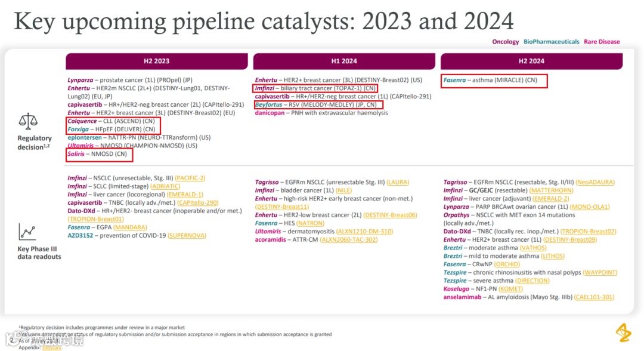The height and width of the screenshot is (351, 644).
Task: Open the KOMET trial link
Action: coord(510,289)
